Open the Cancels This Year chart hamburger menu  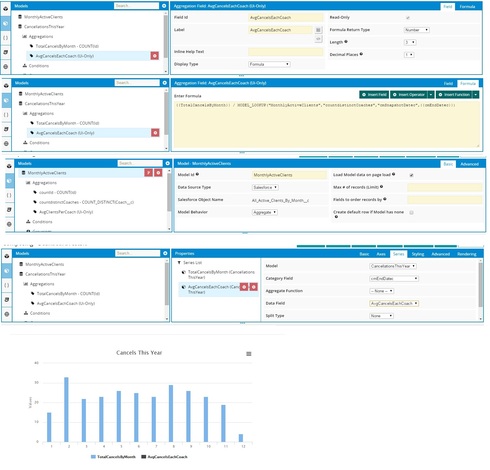249,354
